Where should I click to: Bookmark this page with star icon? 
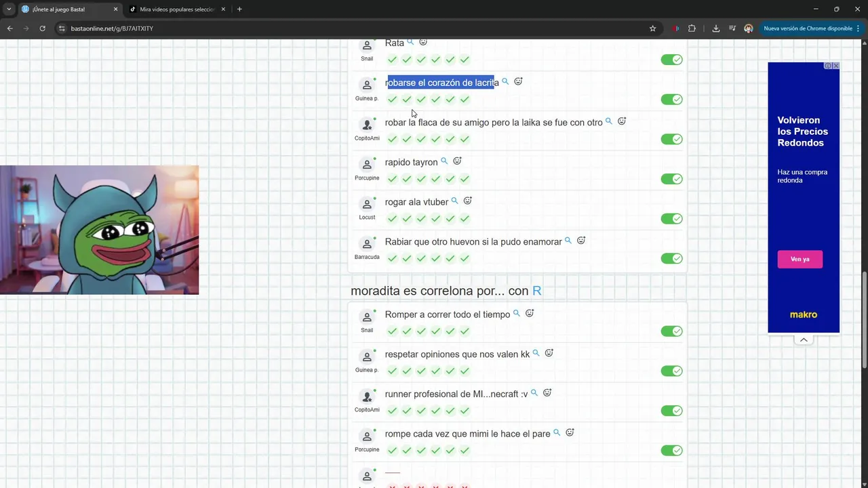click(x=652, y=28)
